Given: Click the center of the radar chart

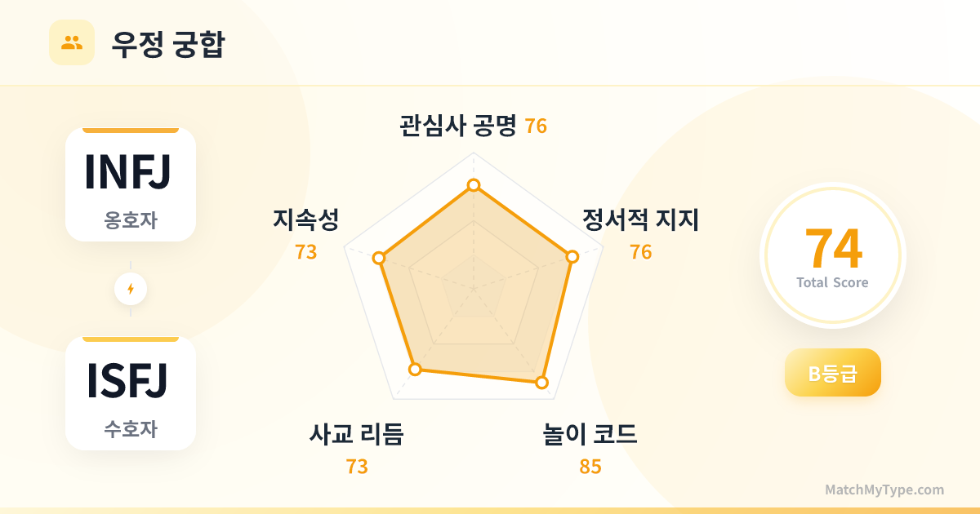Looking at the screenshot, I should 473,288.
